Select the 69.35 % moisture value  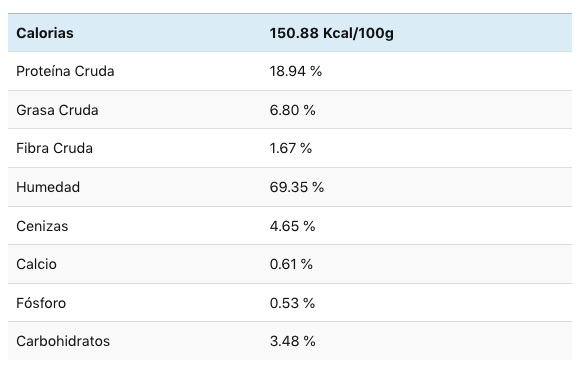pos(297,187)
